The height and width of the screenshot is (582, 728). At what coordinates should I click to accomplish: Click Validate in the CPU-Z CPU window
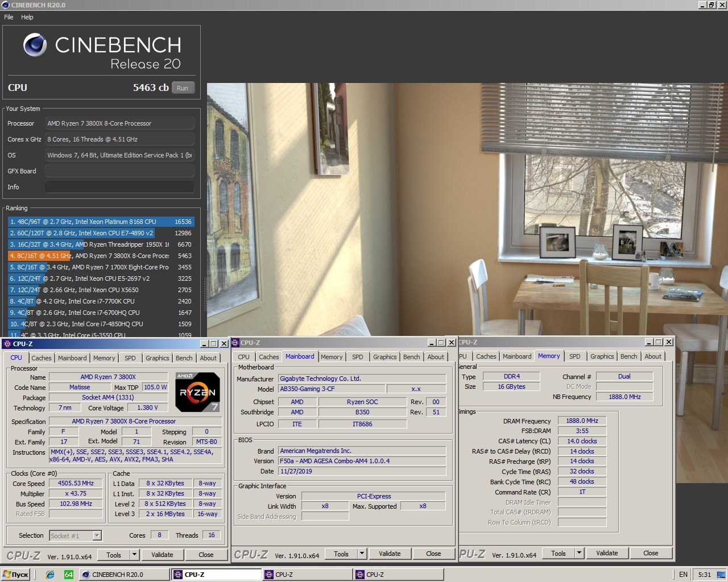[x=162, y=555]
